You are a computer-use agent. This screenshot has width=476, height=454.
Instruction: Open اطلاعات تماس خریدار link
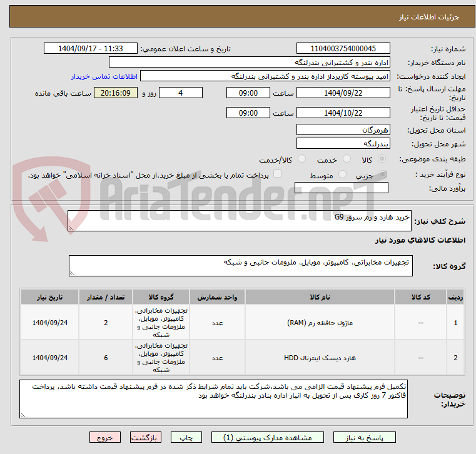pyautogui.click(x=104, y=76)
